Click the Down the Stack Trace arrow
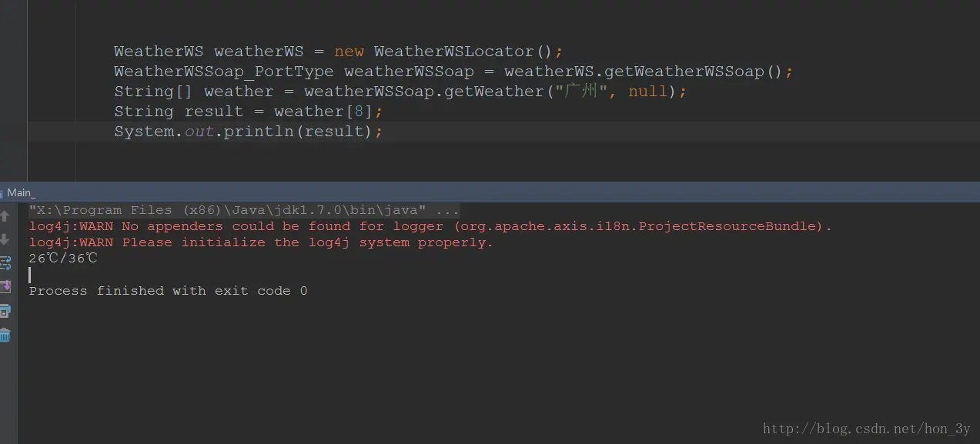This screenshot has height=444, width=980. tap(4, 239)
